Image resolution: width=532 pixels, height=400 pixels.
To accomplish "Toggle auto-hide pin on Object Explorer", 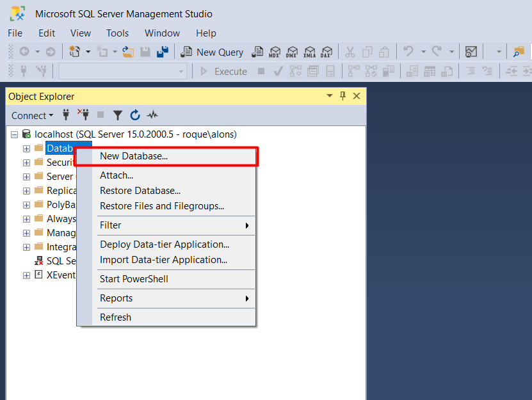I will click(343, 96).
